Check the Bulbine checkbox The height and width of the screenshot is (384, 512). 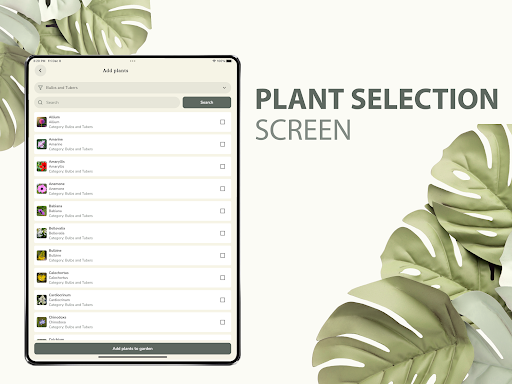(223, 255)
